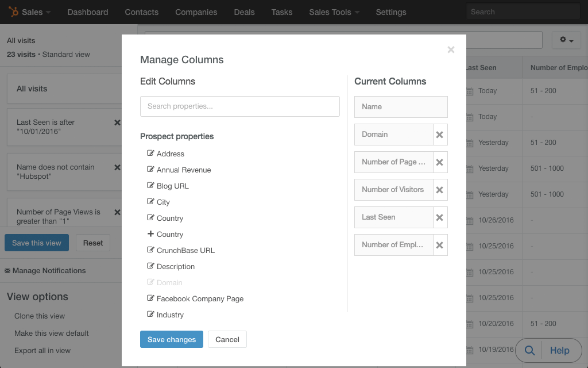Viewport: 588px width, 368px height.
Task: Cancel the column changes
Action: [227, 339]
